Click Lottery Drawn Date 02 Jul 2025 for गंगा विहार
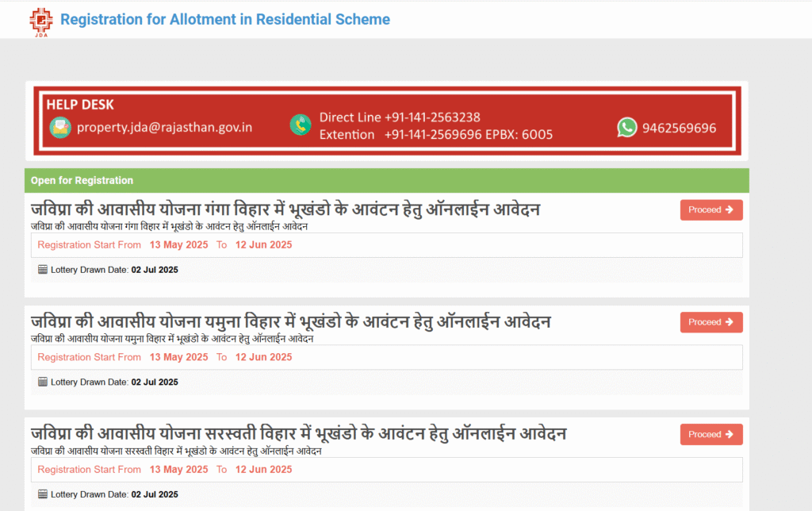This screenshot has width=812, height=511. coord(114,270)
